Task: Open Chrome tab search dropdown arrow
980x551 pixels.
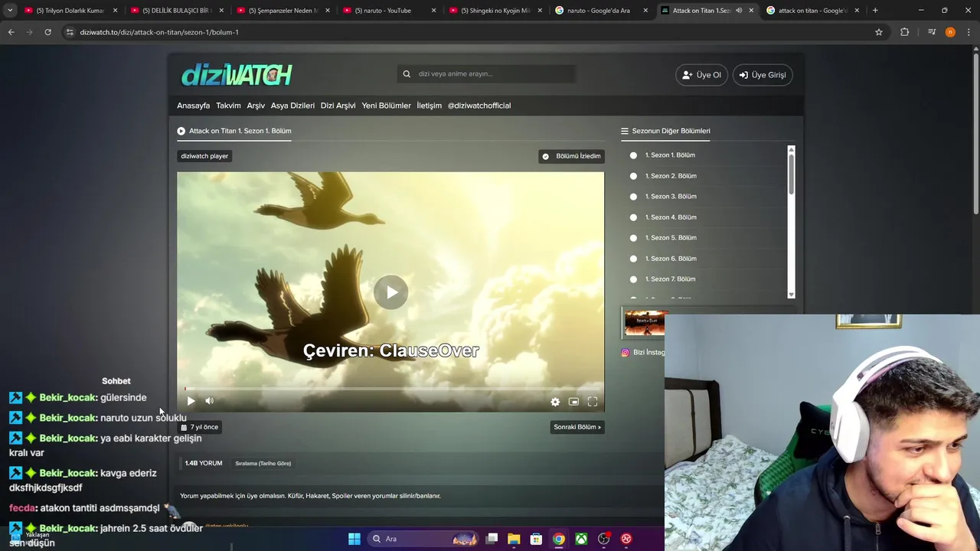Action: [x=10, y=11]
